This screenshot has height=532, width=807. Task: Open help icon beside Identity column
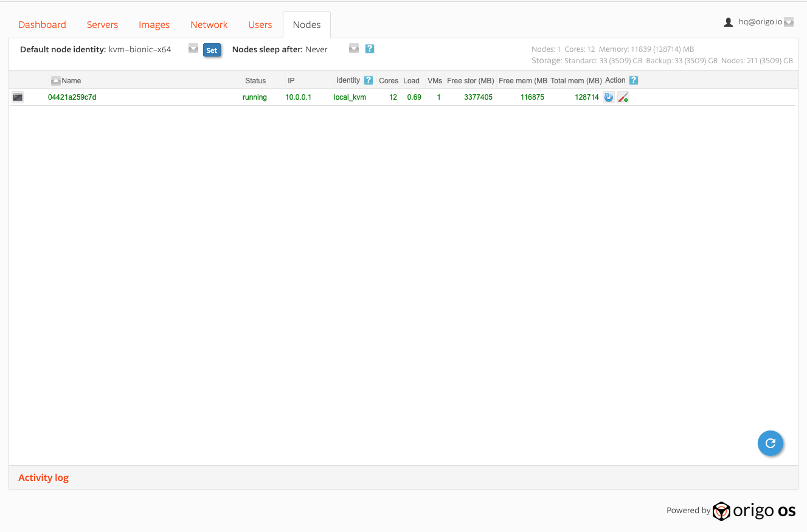tap(369, 80)
